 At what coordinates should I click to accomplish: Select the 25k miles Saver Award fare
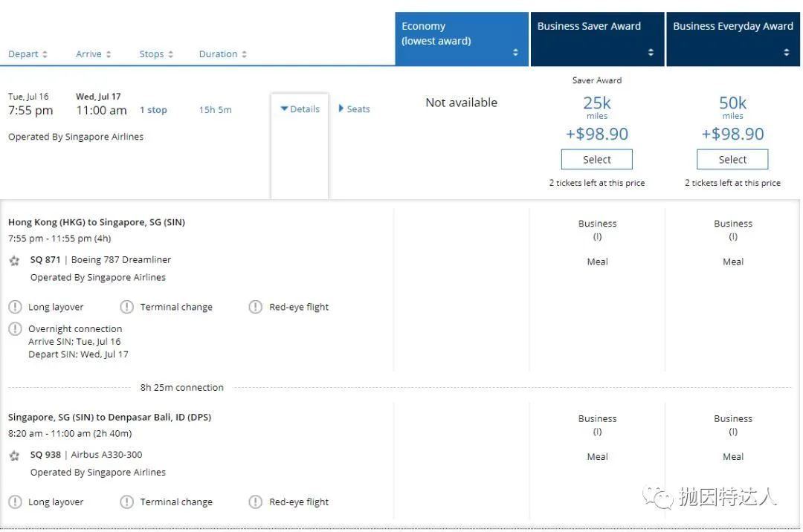click(x=596, y=160)
